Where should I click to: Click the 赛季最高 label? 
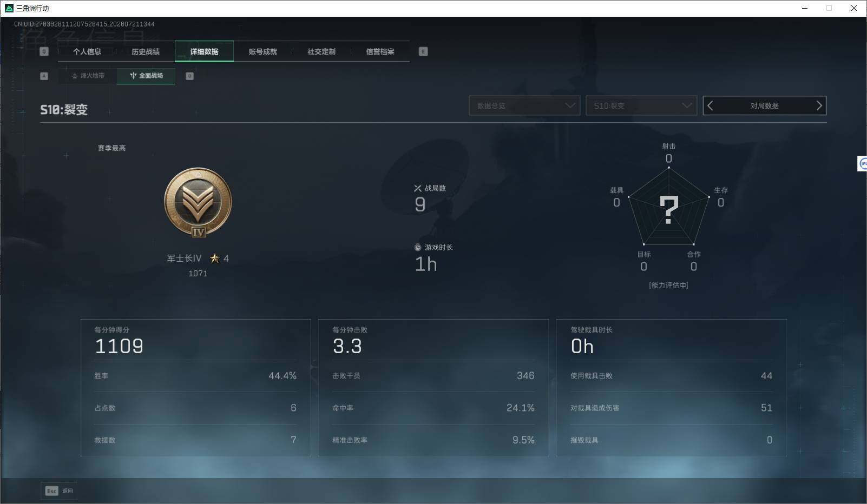(111, 148)
